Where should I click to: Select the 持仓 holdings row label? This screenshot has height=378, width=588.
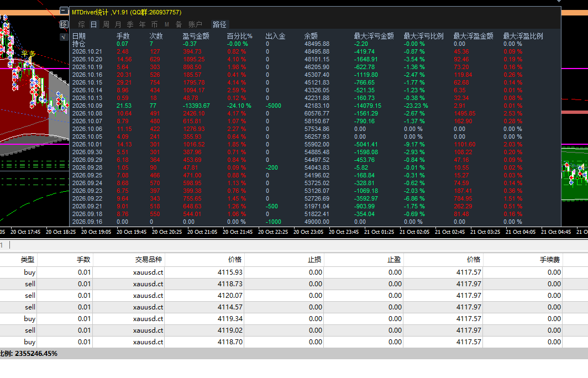tap(78, 44)
